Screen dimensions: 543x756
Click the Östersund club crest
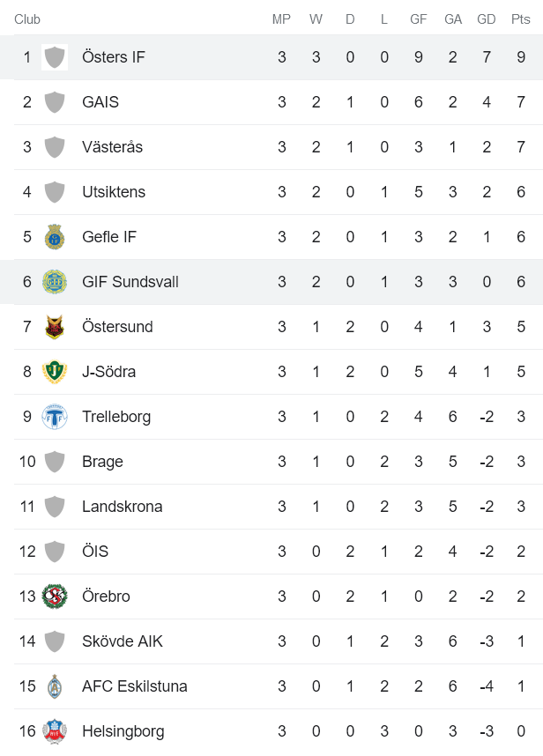pos(55,326)
